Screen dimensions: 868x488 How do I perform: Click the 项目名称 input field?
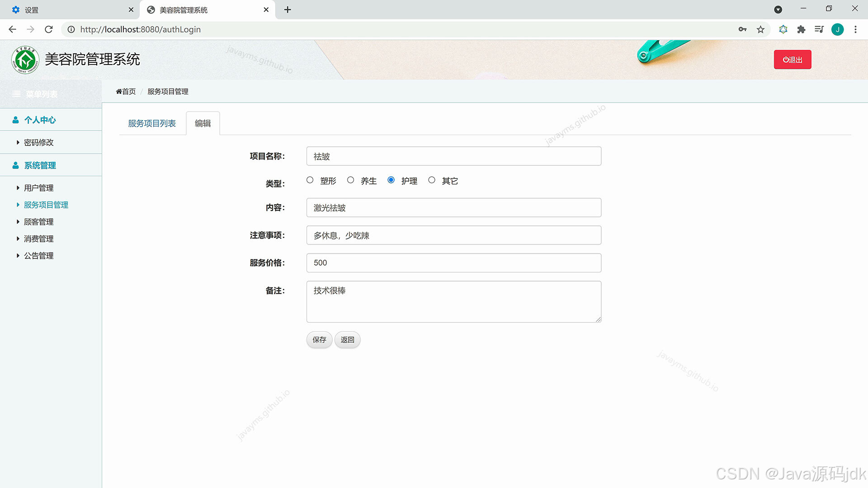454,156
